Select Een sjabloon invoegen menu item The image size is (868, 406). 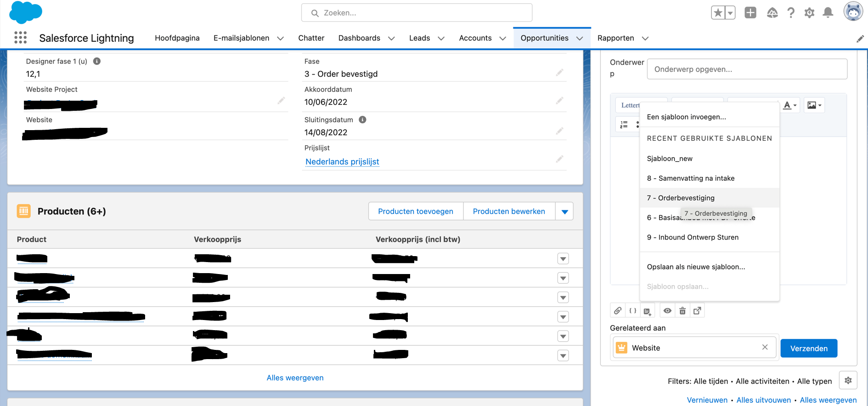pyautogui.click(x=710, y=117)
